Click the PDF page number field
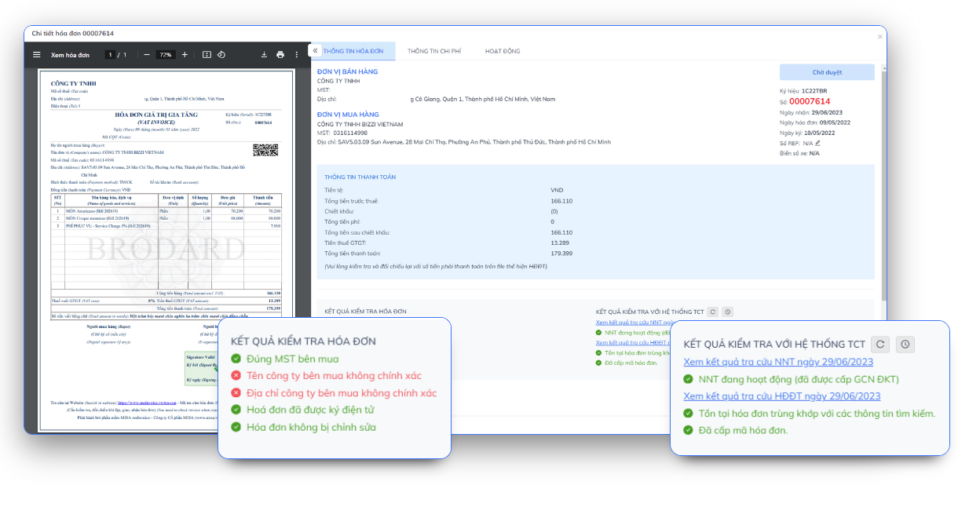 (111, 55)
